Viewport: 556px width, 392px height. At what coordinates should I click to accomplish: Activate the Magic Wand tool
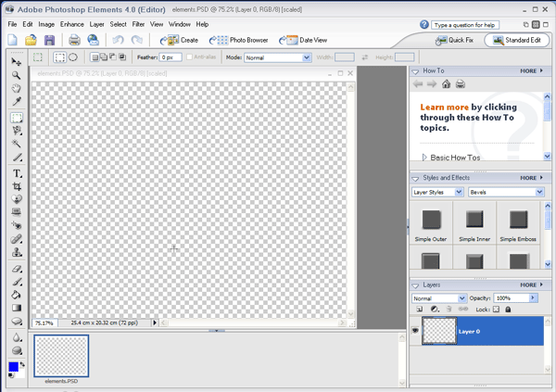17,145
